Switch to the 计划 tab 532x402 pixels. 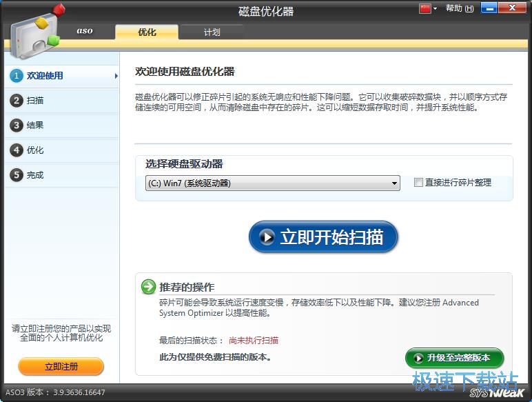click(212, 32)
